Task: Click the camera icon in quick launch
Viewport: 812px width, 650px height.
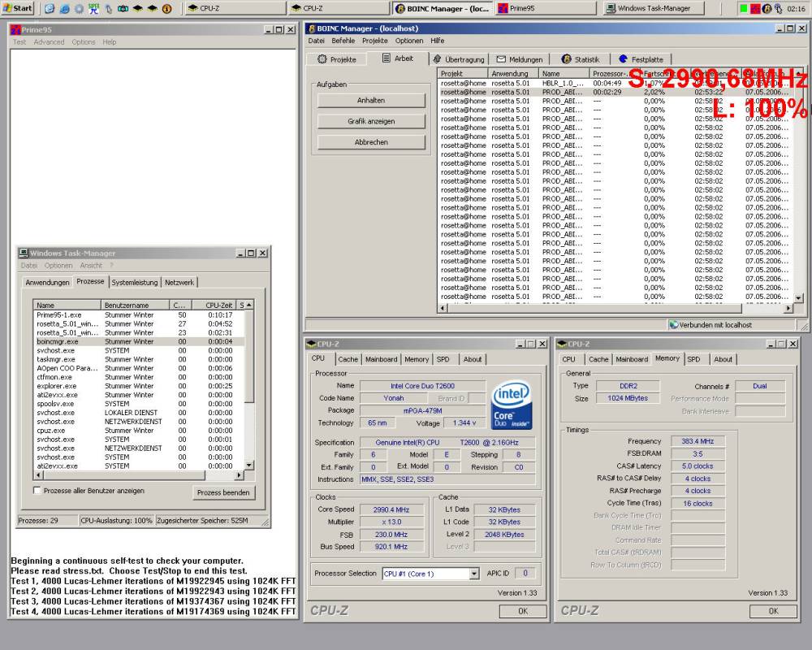Action: click(x=123, y=9)
